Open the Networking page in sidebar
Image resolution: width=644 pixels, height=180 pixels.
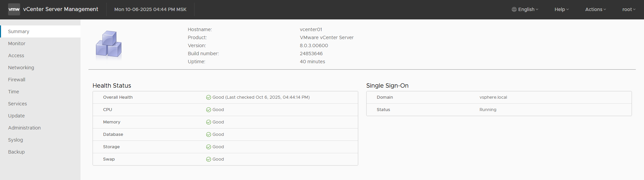(x=21, y=68)
